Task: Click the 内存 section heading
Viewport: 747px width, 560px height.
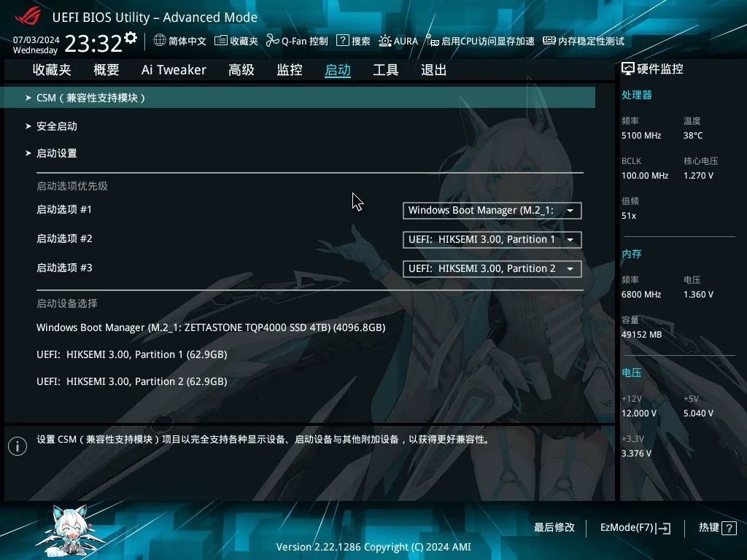Action: pos(632,254)
